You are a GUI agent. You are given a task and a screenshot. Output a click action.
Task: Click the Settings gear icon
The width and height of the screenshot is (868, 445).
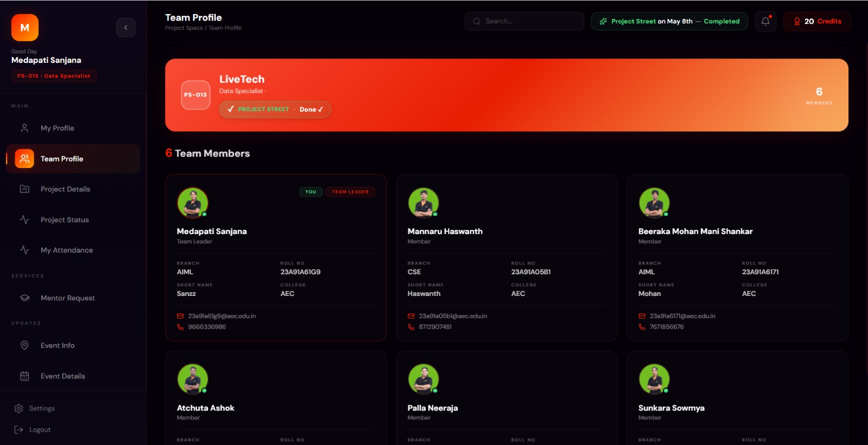tap(18, 408)
